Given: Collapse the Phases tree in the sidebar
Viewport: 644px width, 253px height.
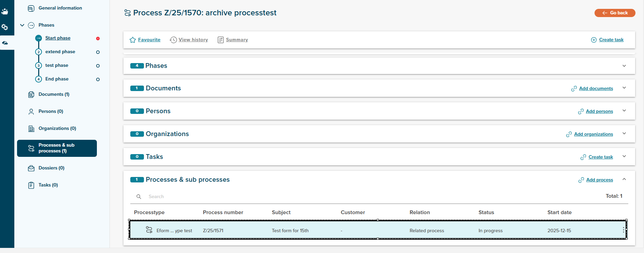Looking at the screenshot, I should pos(22,25).
